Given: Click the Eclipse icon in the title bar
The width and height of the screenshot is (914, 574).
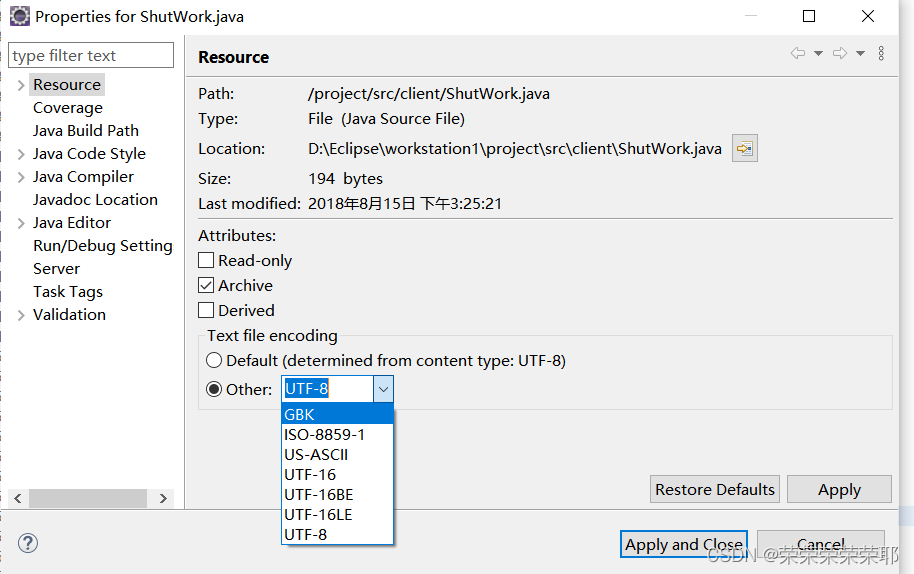Looking at the screenshot, I should [x=19, y=16].
